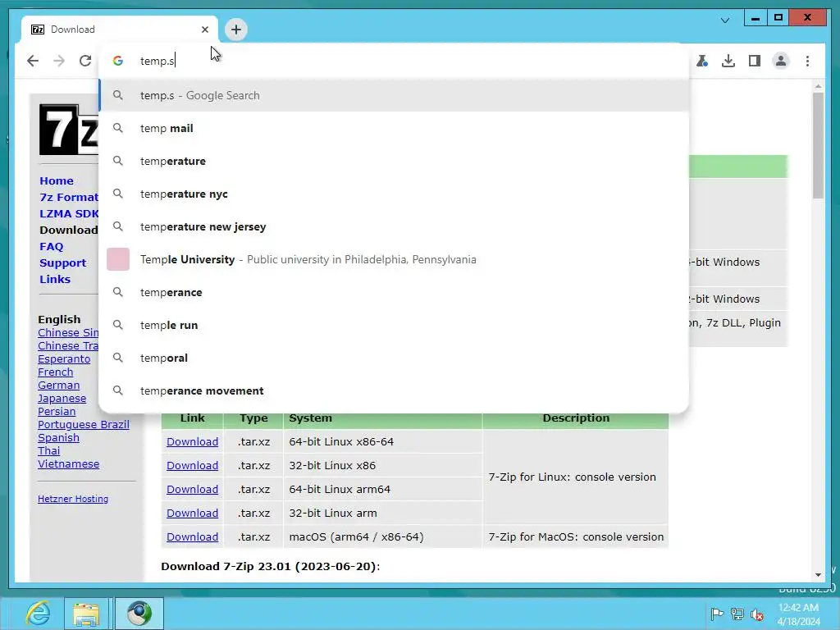Select the 'temperature' suggestion
This screenshot has width=840, height=630.
click(x=394, y=162)
